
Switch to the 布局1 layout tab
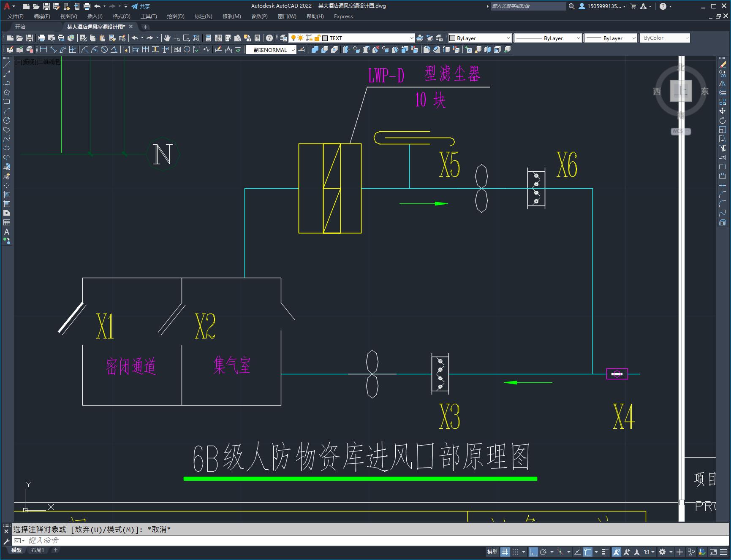tap(38, 550)
